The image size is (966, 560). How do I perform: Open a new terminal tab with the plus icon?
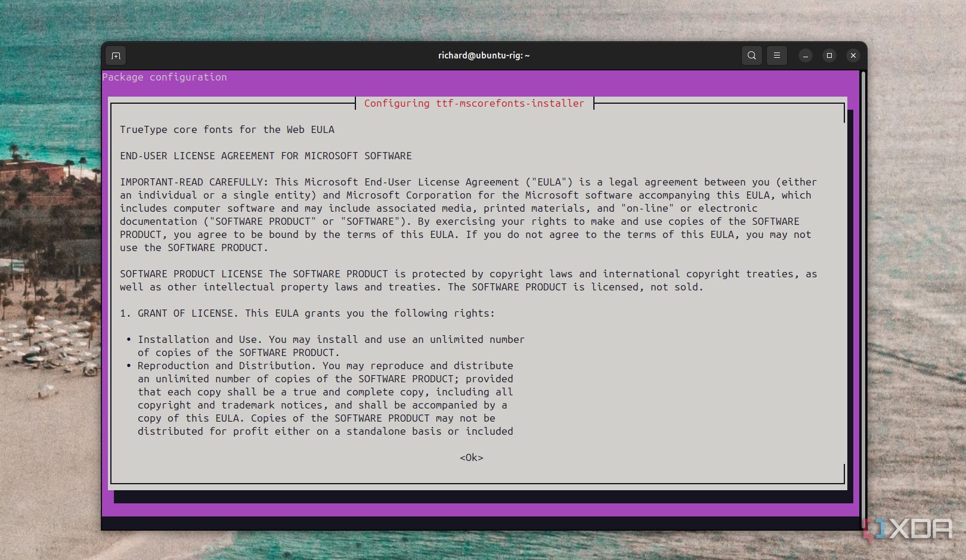[x=116, y=55]
